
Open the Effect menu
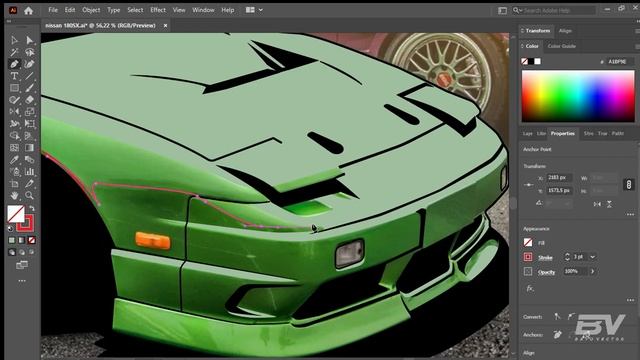(158, 10)
